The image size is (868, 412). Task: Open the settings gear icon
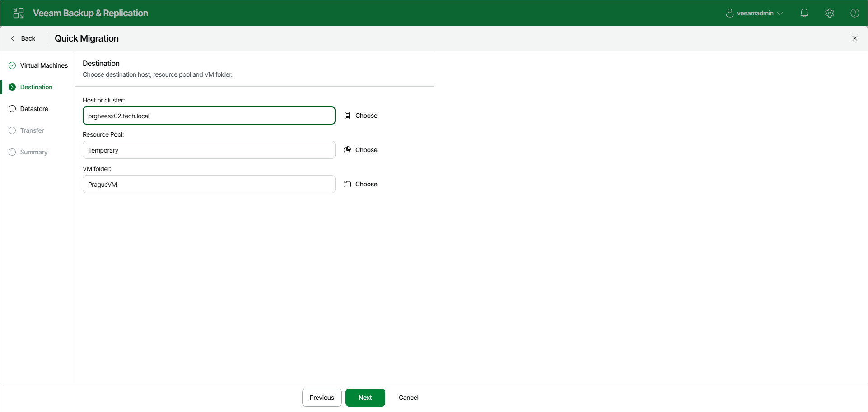830,13
